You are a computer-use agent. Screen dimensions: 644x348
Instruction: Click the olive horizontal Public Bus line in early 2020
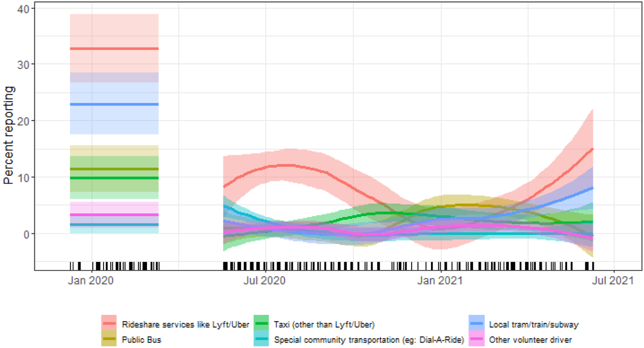click(114, 169)
